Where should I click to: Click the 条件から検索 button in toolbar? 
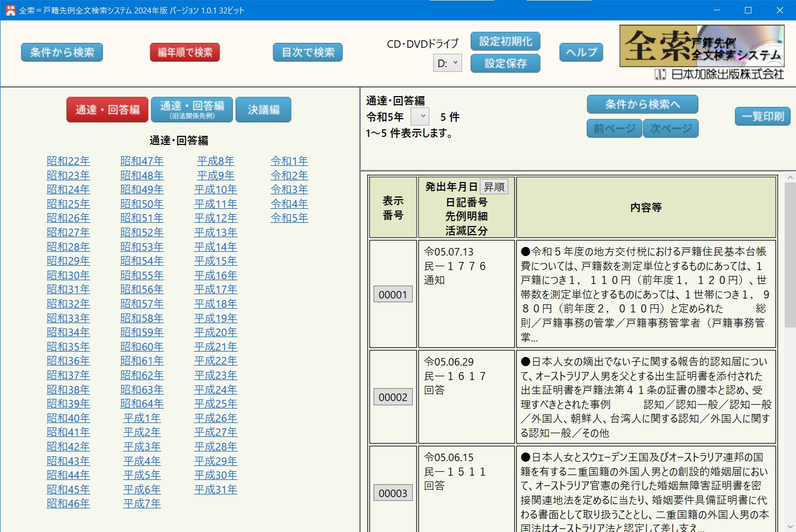tap(62, 53)
